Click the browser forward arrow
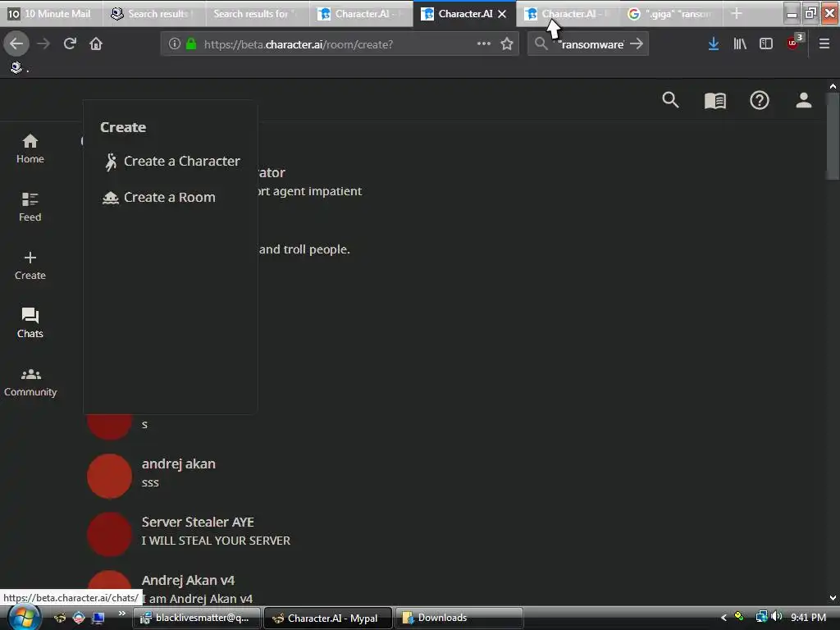840x630 pixels. (43, 44)
